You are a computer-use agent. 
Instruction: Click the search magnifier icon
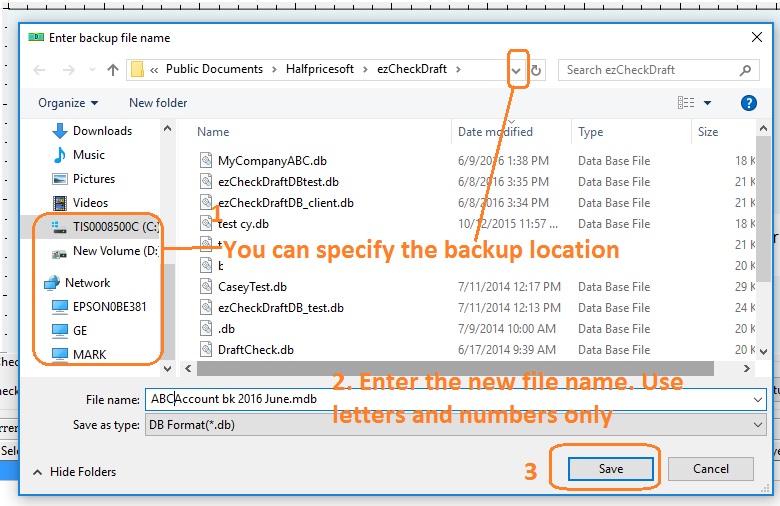(745, 70)
